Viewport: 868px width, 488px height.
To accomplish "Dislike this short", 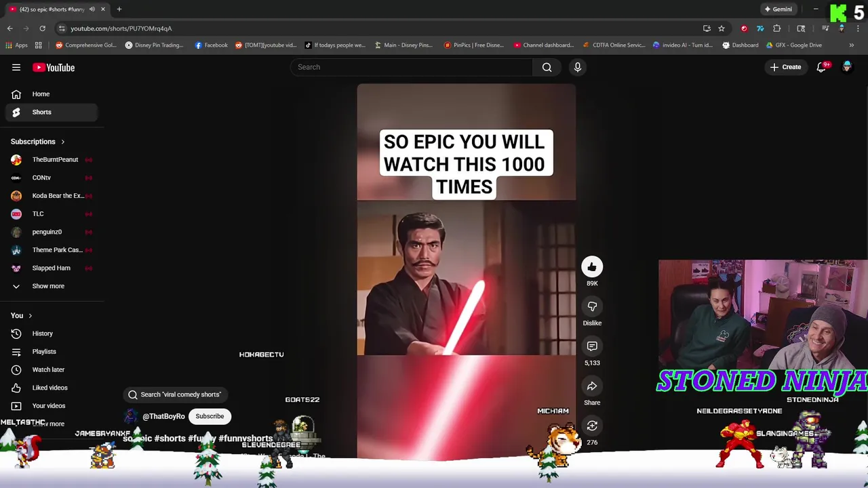I will tap(592, 306).
